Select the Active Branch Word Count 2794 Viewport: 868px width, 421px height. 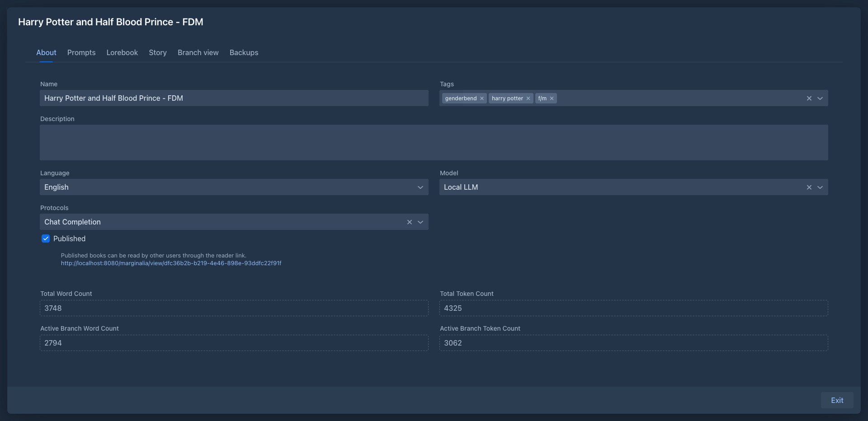tap(234, 343)
